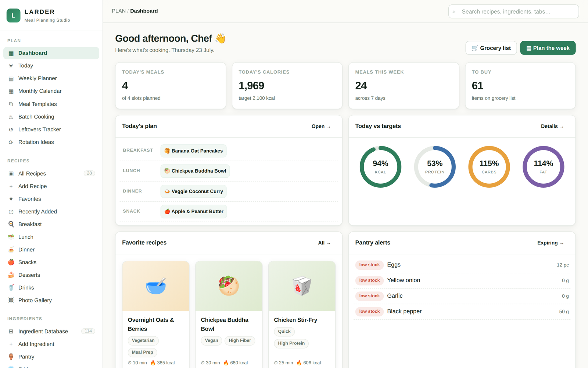Click the plus icon beside Add Ingredient
Viewport: 588px width, 368px height.
coord(11,344)
